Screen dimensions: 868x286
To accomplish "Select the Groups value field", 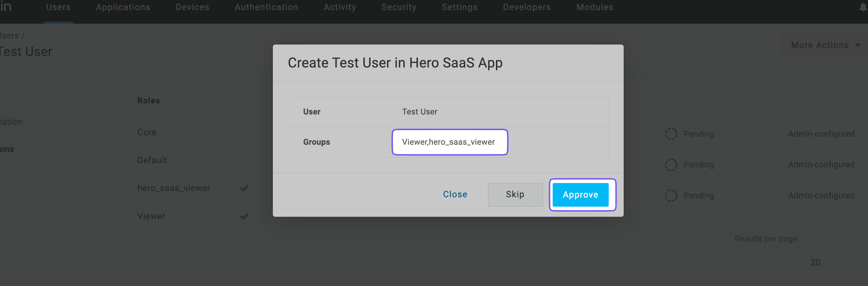I will tap(450, 142).
